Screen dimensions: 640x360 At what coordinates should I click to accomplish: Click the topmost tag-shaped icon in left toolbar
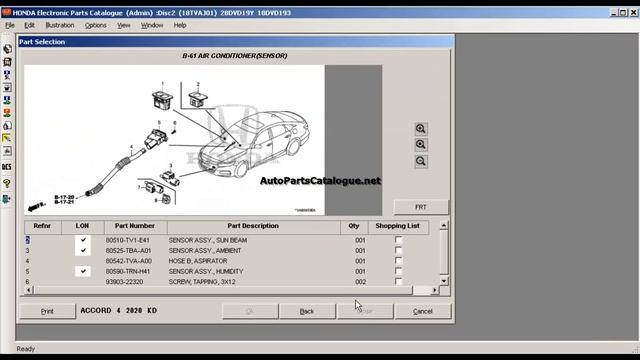point(7,49)
